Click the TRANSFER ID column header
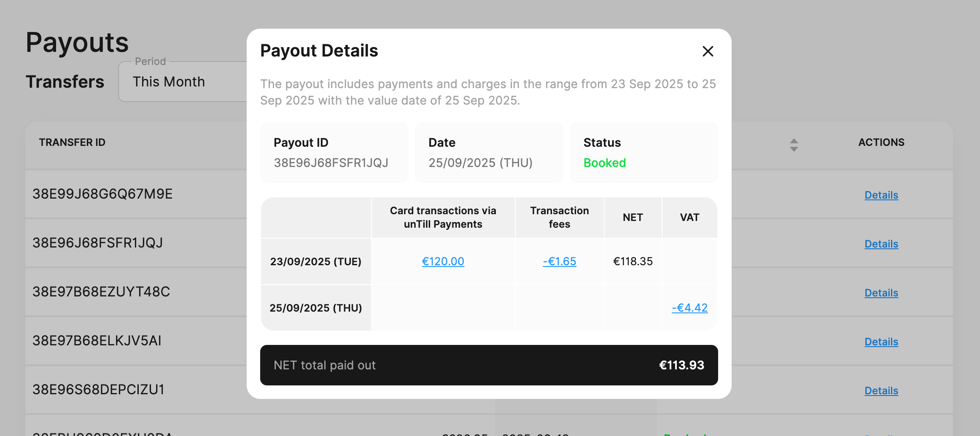Viewport: 980px width, 436px height. (x=72, y=143)
